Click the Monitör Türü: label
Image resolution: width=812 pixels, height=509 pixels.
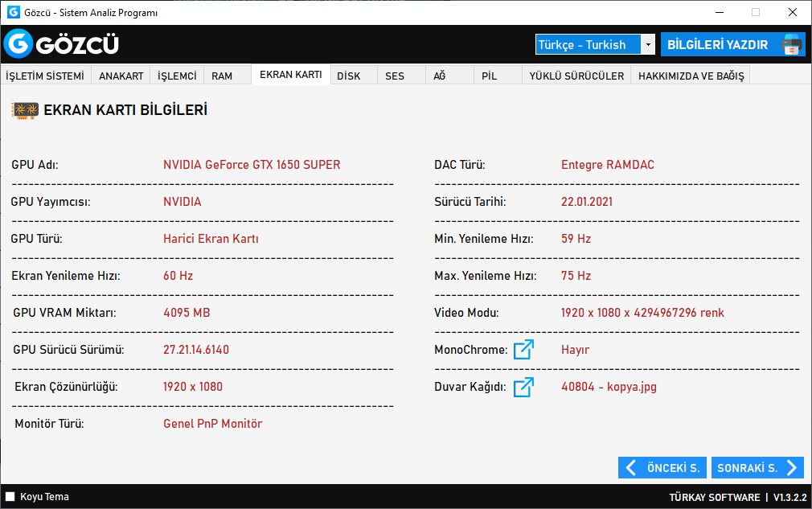49,424
